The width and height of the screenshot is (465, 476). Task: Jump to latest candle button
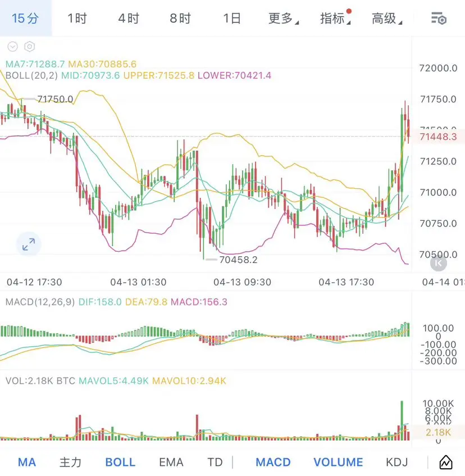[x=438, y=263]
